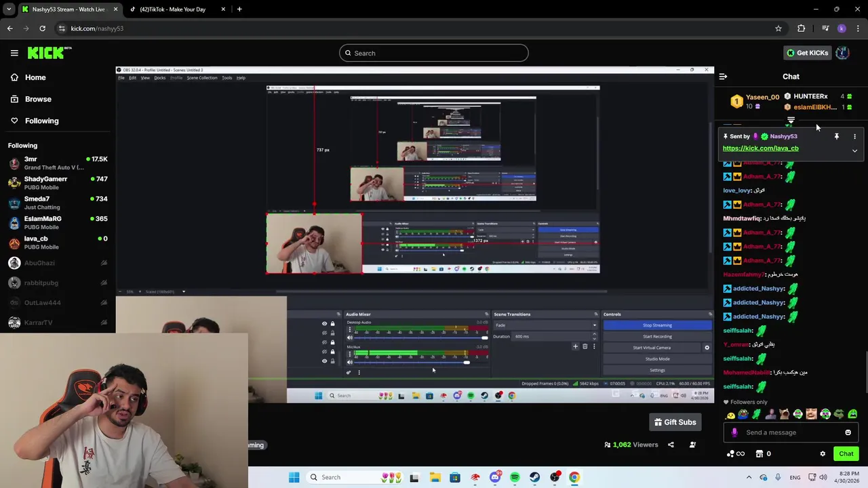Open chat settings gear icon
Screen dimensions: 868x488
click(x=823, y=454)
